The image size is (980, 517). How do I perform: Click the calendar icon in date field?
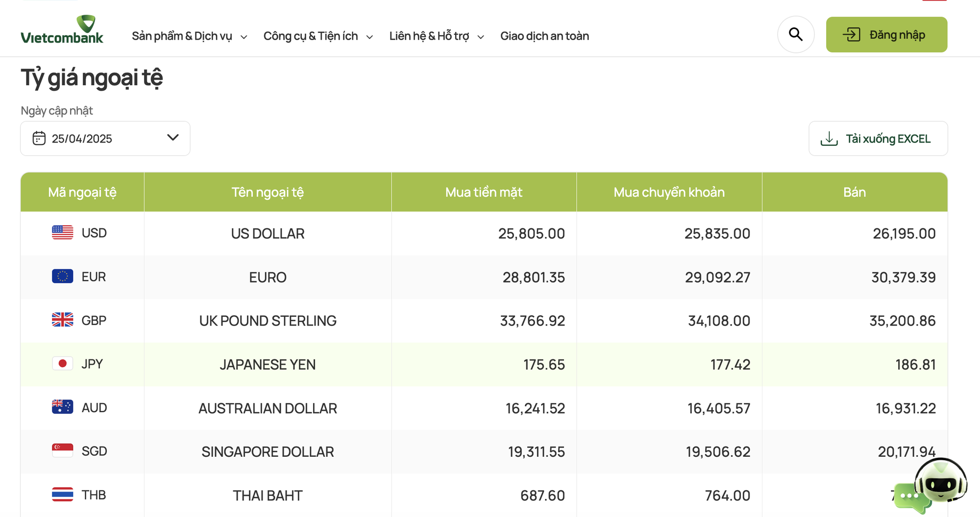click(39, 139)
